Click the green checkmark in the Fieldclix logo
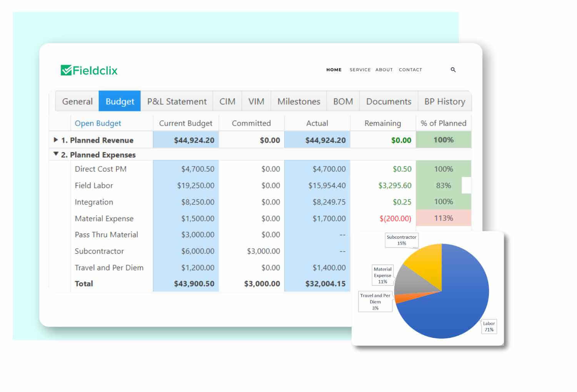 pyautogui.click(x=66, y=70)
